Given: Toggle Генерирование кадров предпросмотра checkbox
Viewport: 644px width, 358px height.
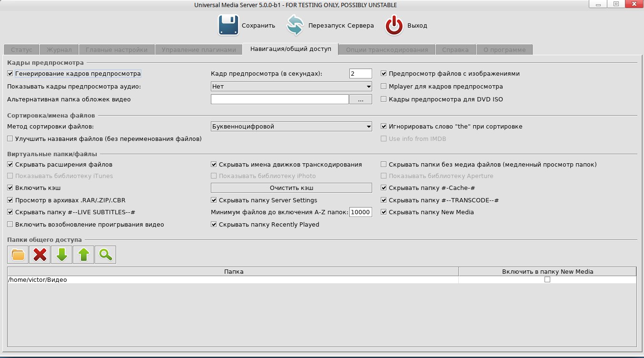Looking at the screenshot, I should (x=10, y=74).
